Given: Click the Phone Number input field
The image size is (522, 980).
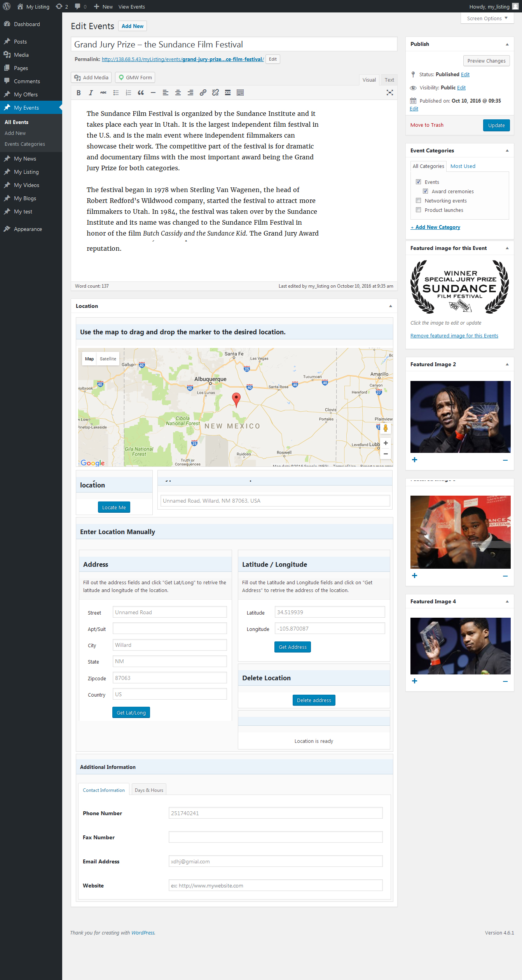Looking at the screenshot, I should coord(276,813).
